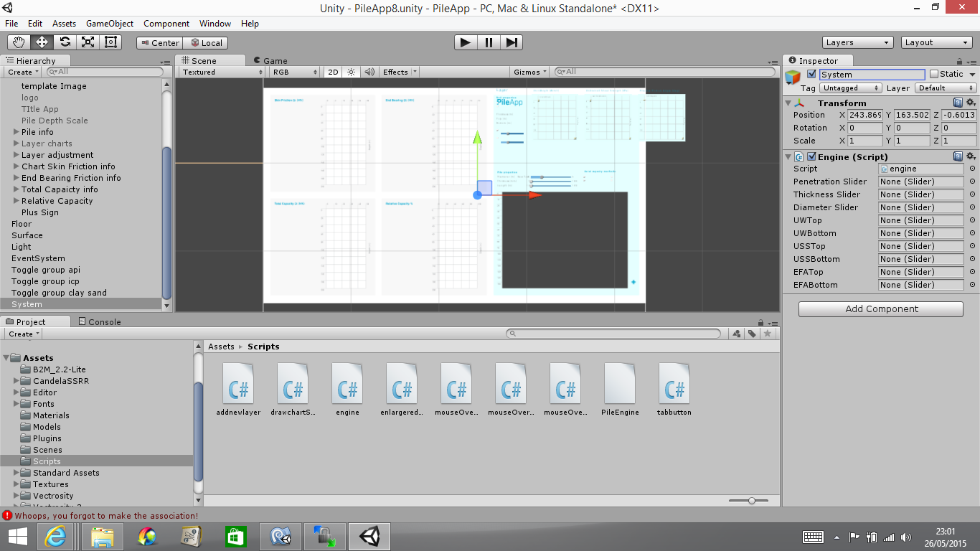Click Scripts in the Assets breadcrumb

pos(263,347)
